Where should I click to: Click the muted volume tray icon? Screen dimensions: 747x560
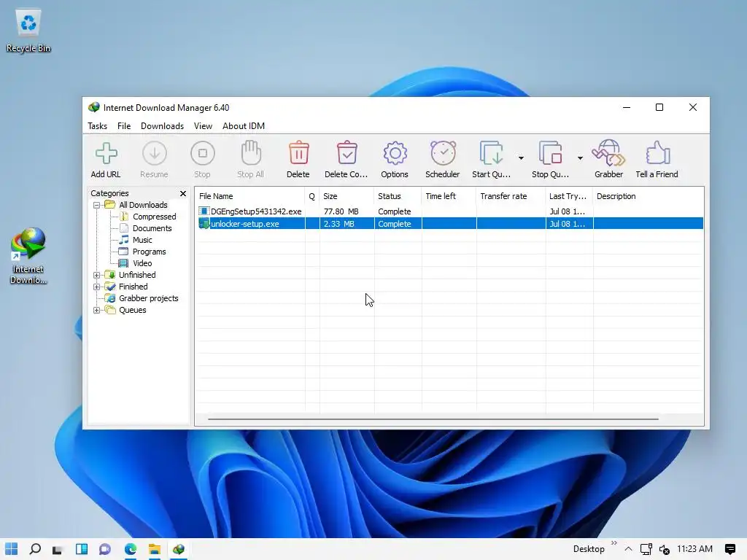(665, 549)
